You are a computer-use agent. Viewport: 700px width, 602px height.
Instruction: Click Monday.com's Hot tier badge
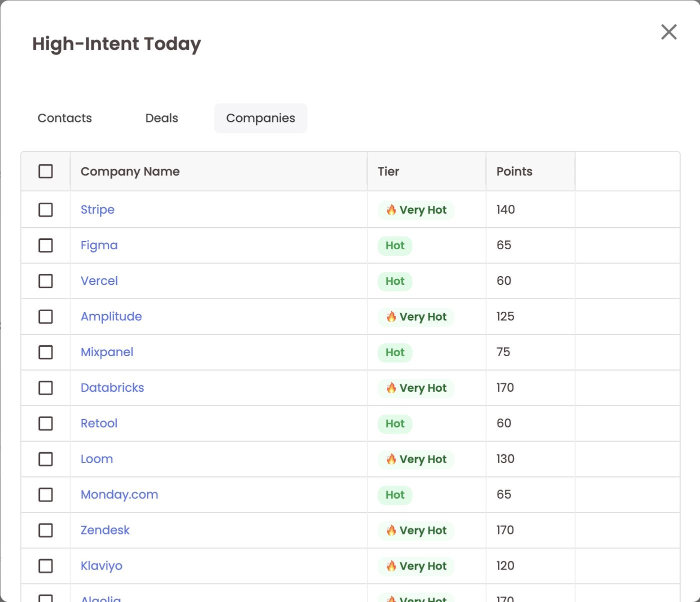click(395, 495)
